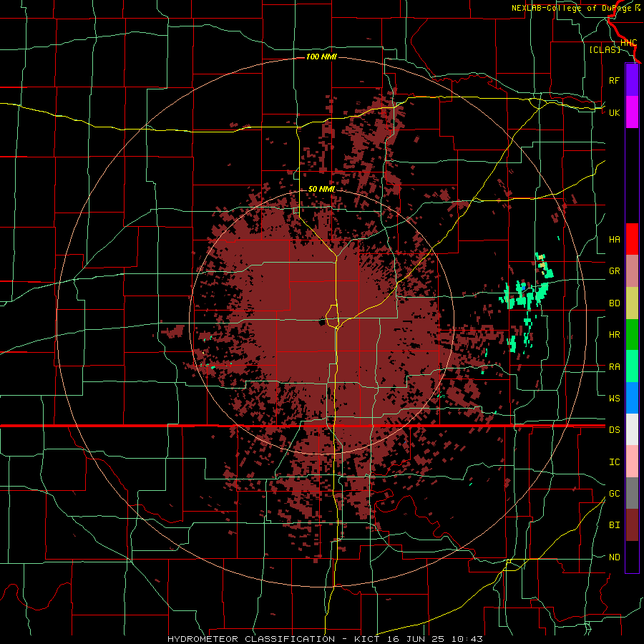Click the HA red legend swatch

632,239
